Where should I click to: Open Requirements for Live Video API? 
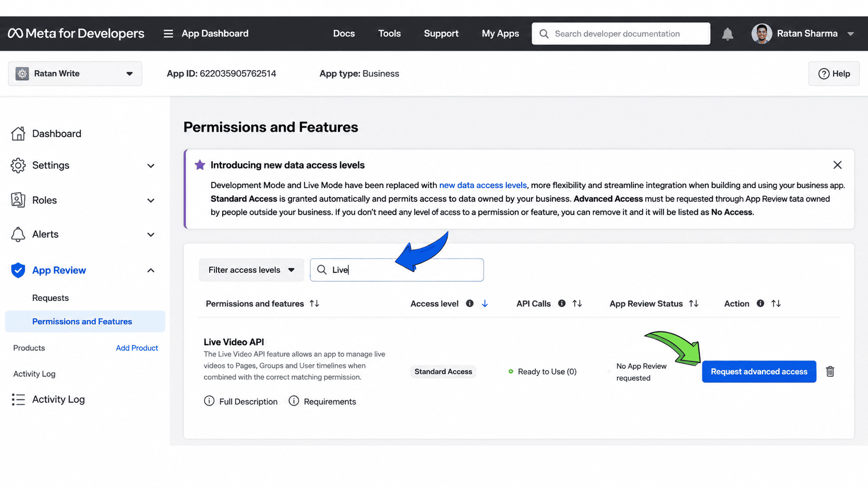pyautogui.click(x=322, y=401)
